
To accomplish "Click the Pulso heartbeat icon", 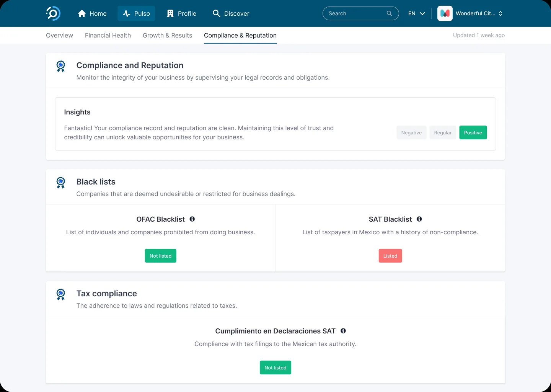I will pos(127,13).
